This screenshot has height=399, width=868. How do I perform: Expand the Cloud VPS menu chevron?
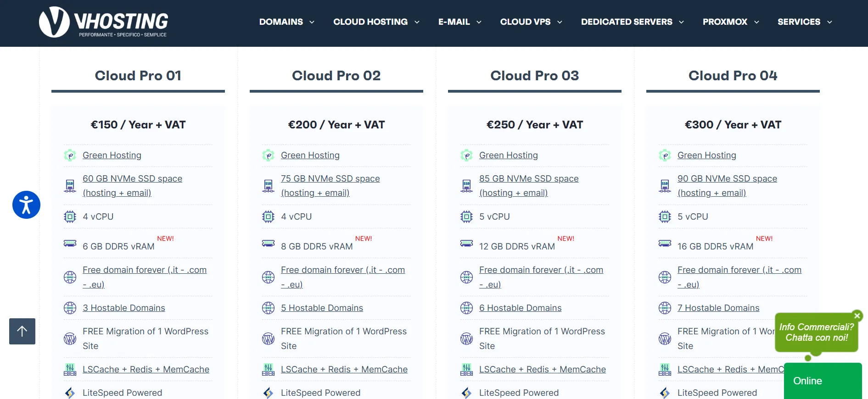pos(560,22)
